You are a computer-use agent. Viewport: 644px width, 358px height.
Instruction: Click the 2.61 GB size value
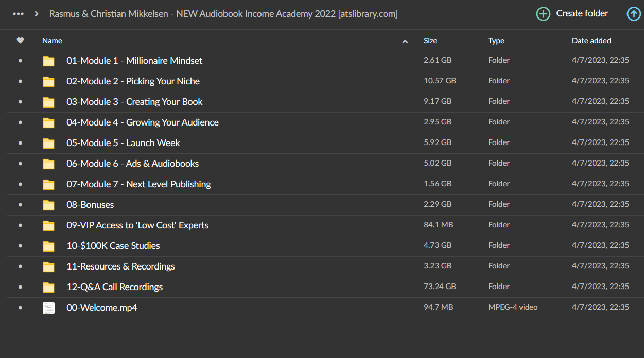point(438,60)
